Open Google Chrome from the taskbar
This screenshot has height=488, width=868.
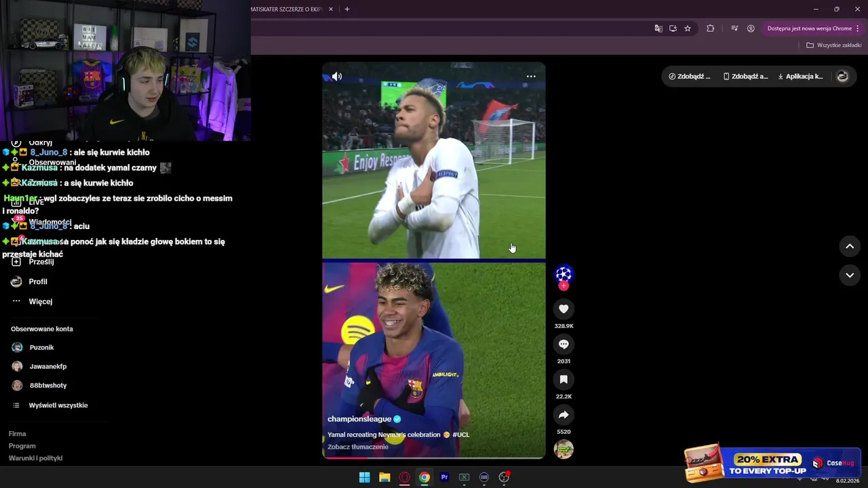tap(425, 477)
